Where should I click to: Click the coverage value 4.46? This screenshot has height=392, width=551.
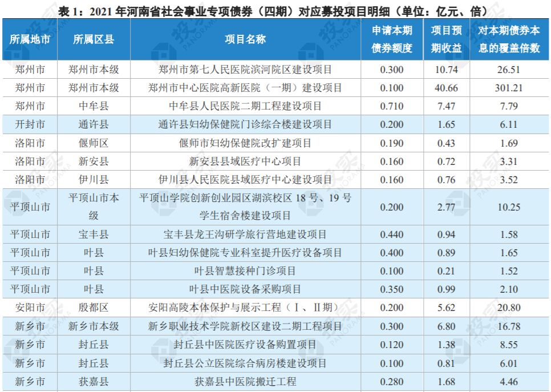[x=509, y=382]
